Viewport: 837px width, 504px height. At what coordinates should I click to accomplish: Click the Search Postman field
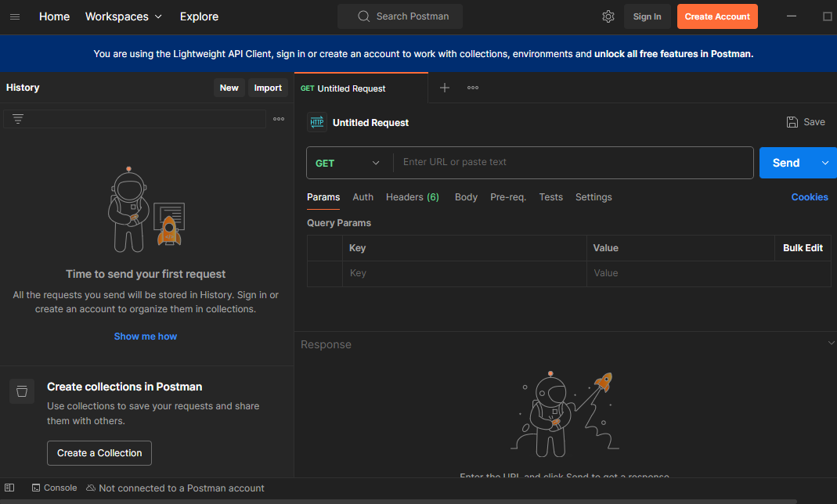400,16
